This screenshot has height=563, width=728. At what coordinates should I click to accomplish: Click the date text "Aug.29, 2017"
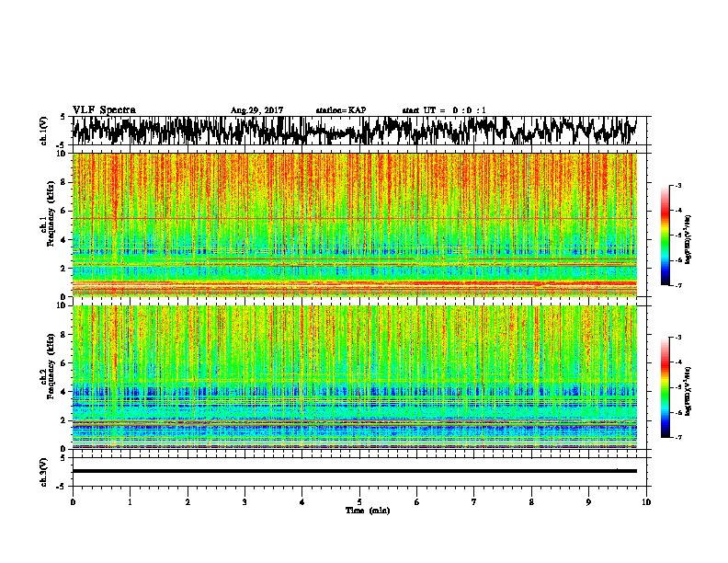pyautogui.click(x=256, y=110)
